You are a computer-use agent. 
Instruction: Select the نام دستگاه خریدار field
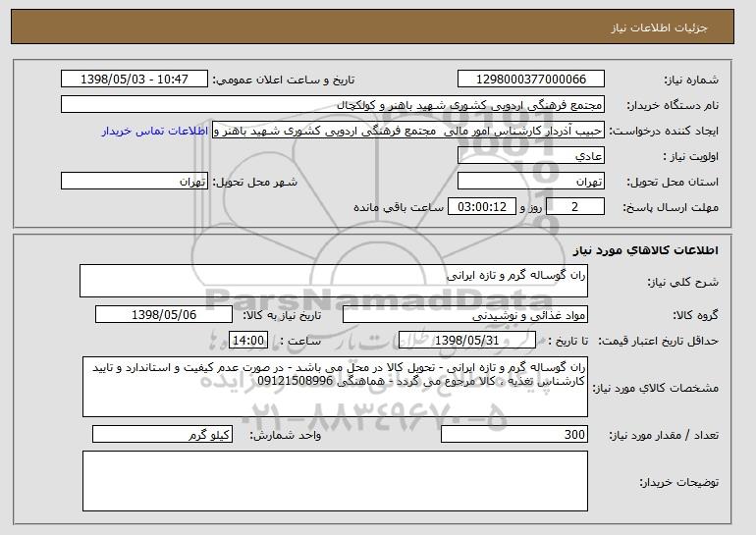pos(333,105)
